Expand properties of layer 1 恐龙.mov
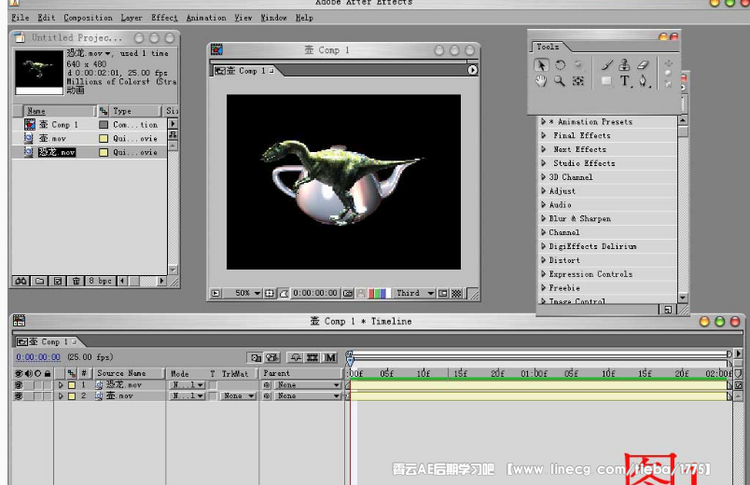The image size is (750, 485). (61, 385)
